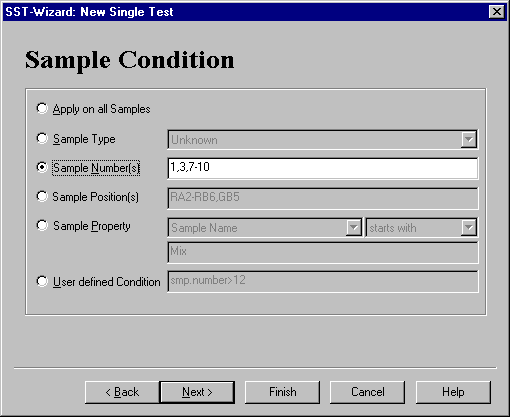
Task: Open the Unknown sample type dropdown arrow
Action: [x=469, y=139]
